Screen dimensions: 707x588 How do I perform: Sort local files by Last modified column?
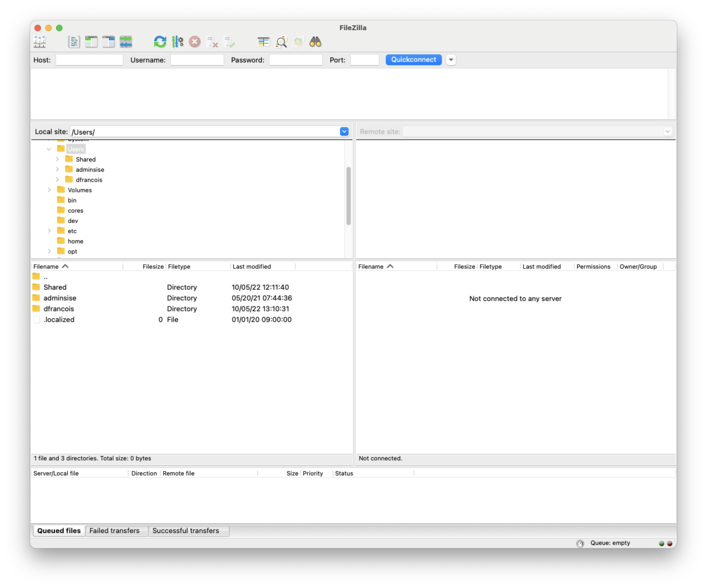click(263, 267)
